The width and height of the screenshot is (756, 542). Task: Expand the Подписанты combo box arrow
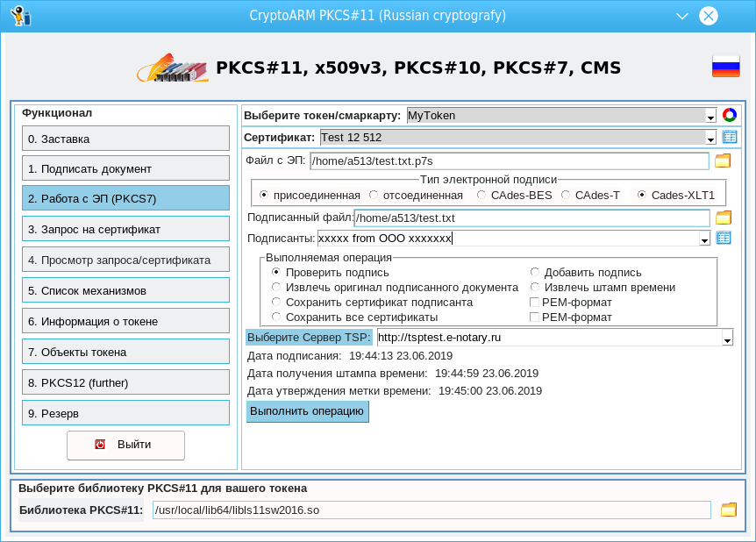click(704, 239)
